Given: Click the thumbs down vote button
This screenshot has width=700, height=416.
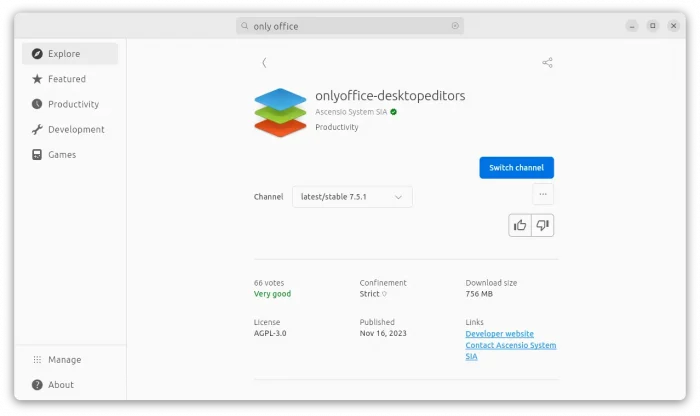Looking at the screenshot, I should (543, 225).
